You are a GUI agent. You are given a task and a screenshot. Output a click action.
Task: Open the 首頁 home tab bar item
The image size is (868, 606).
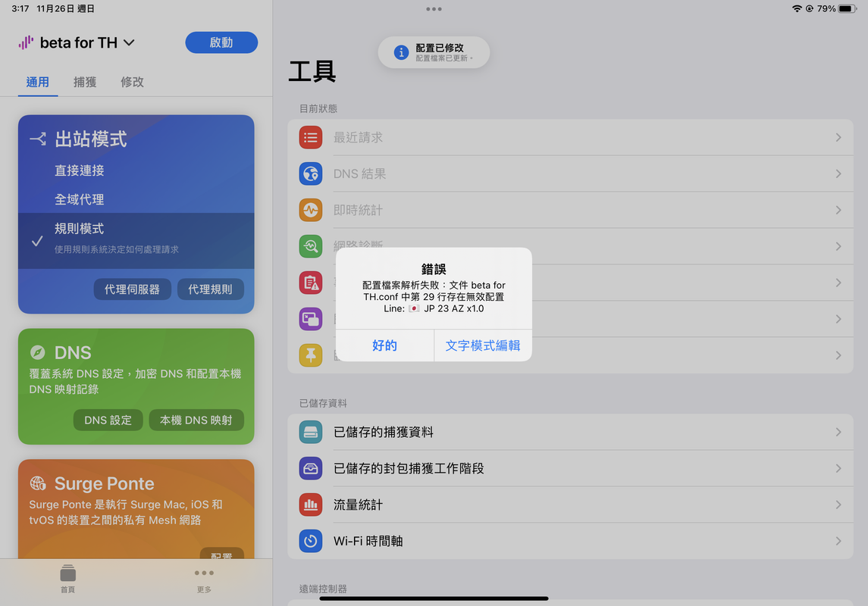tap(68, 579)
